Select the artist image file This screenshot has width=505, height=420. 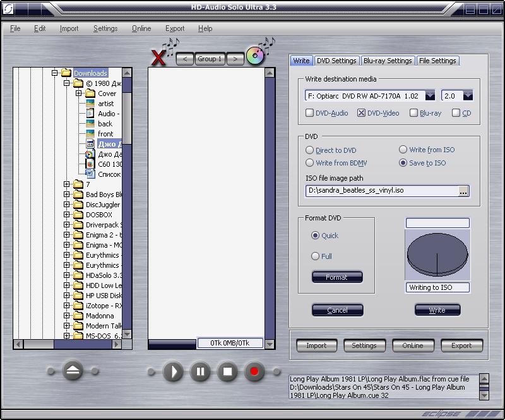point(100,104)
